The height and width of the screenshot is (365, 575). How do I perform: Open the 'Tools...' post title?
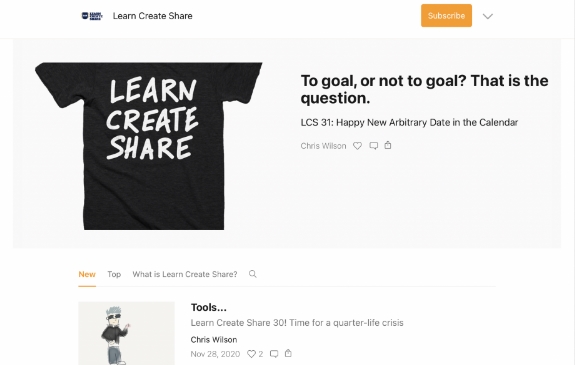[209, 307]
